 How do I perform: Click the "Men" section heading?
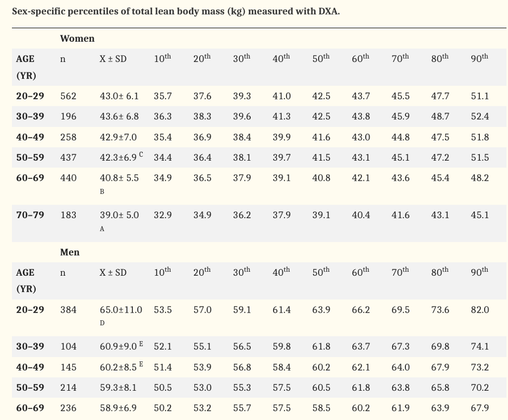pos(69,252)
